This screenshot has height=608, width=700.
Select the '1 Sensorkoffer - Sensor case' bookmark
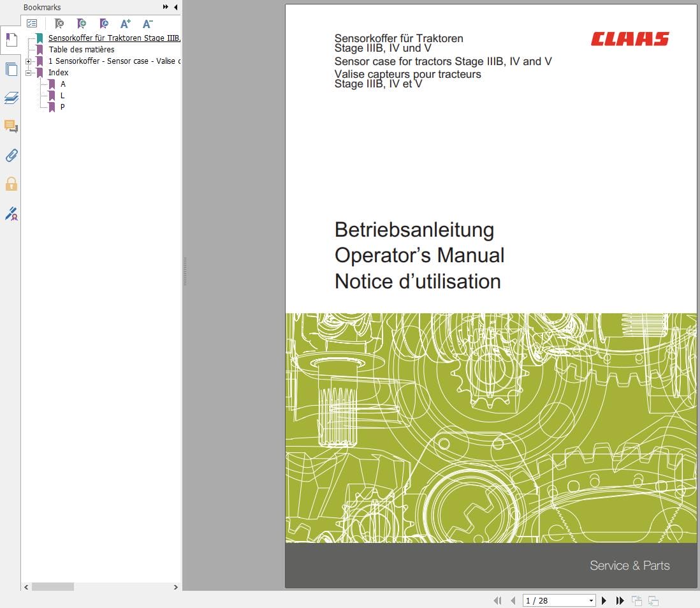coord(114,61)
